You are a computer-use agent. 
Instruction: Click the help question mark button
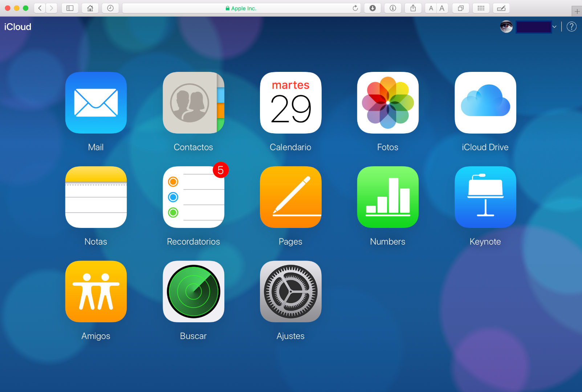(x=571, y=27)
